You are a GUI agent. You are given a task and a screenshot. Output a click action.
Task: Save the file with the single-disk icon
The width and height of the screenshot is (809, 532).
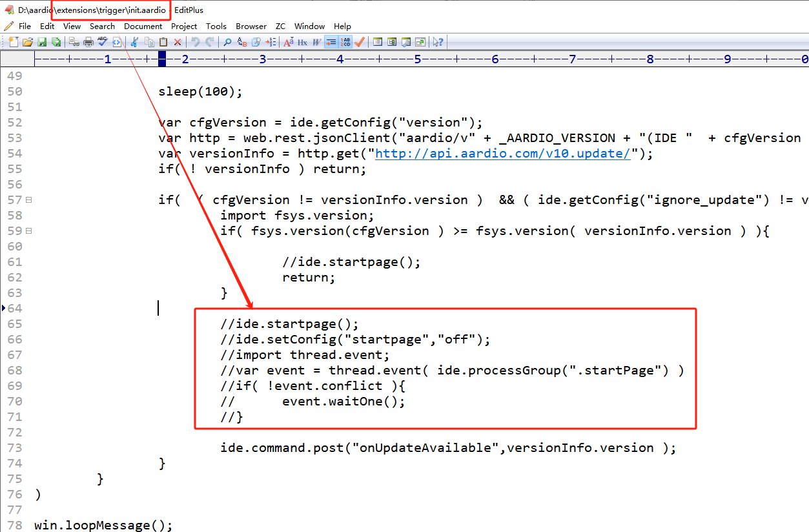pos(42,42)
